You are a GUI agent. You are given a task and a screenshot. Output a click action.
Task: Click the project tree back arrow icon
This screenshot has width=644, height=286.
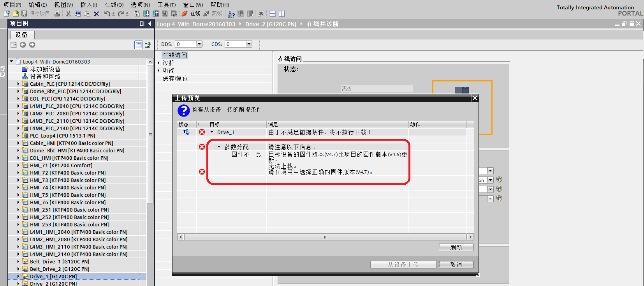click(x=23, y=45)
